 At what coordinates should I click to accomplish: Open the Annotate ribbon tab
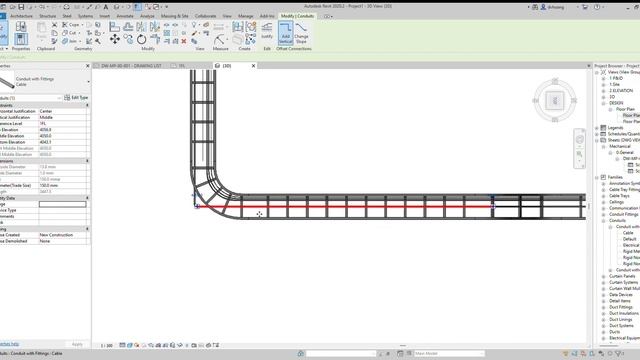(125, 16)
